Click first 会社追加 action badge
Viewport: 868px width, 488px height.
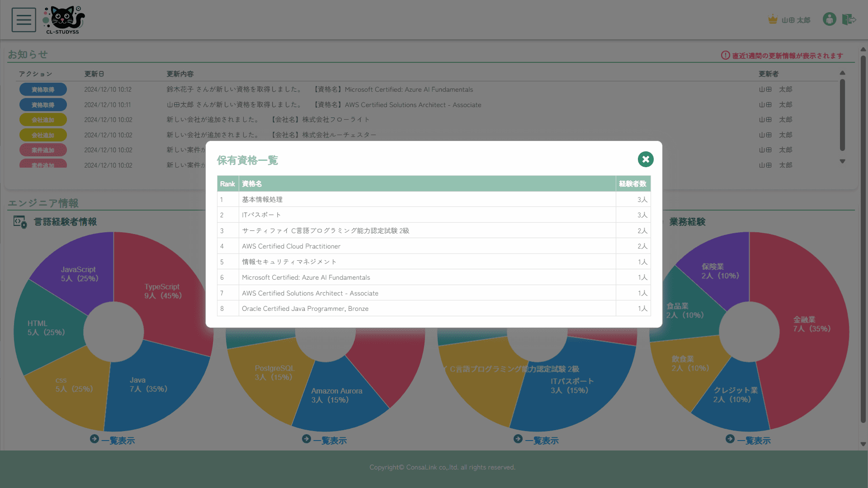(x=43, y=120)
